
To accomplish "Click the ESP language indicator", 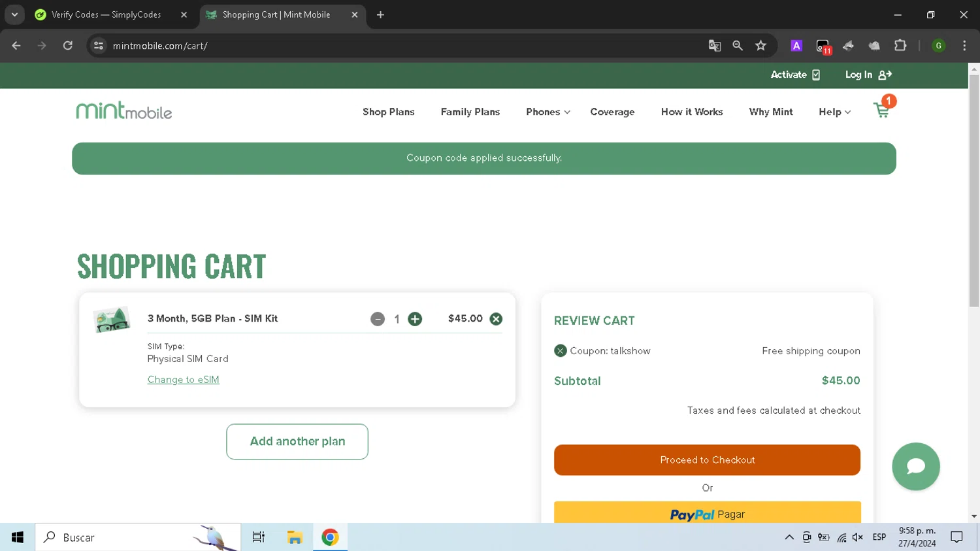I will coord(879,537).
